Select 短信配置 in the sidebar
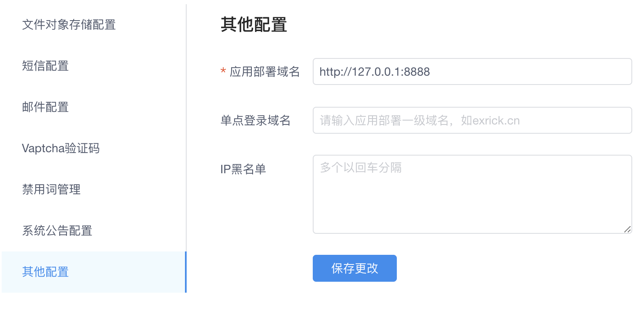644x312 pixels. [93, 66]
